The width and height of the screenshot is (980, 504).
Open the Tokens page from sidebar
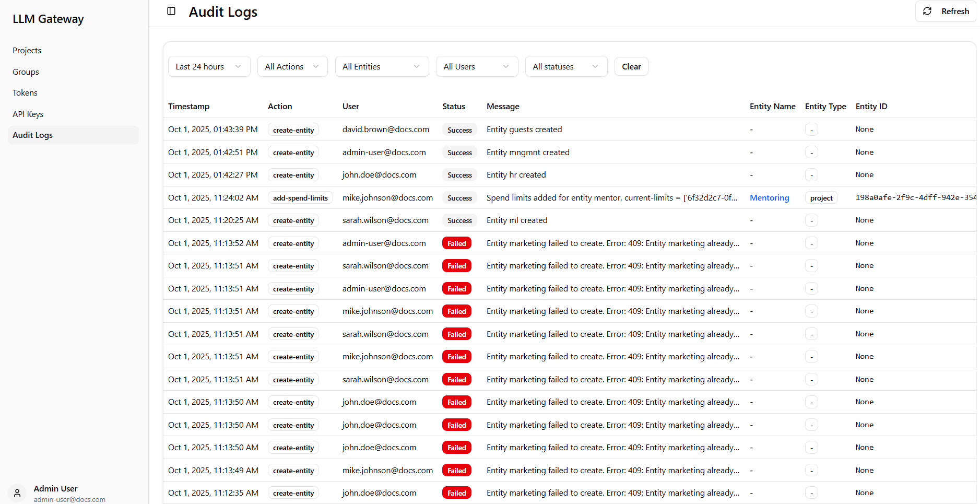pos(25,92)
